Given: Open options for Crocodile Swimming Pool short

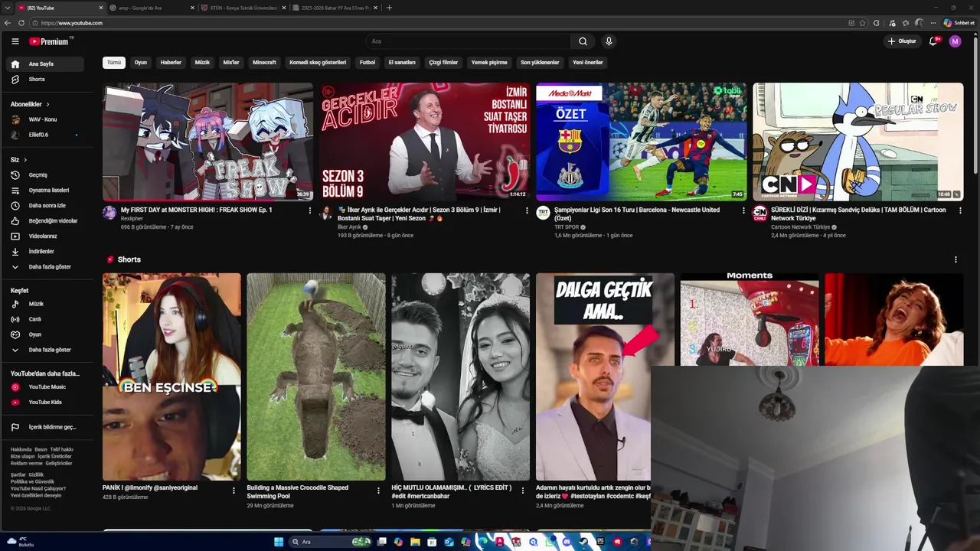Looking at the screenshot, I should [x=378, y=491].
